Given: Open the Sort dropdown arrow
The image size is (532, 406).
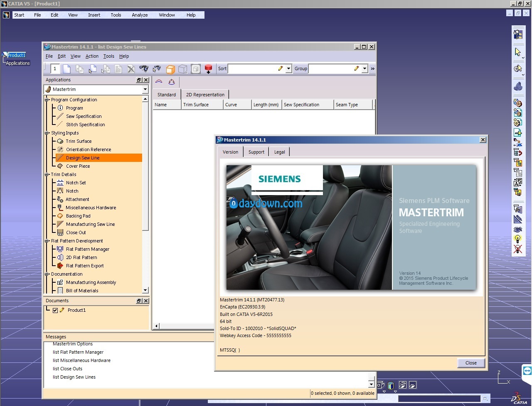Looking at the screenshot, I should (x=288, y=68).
